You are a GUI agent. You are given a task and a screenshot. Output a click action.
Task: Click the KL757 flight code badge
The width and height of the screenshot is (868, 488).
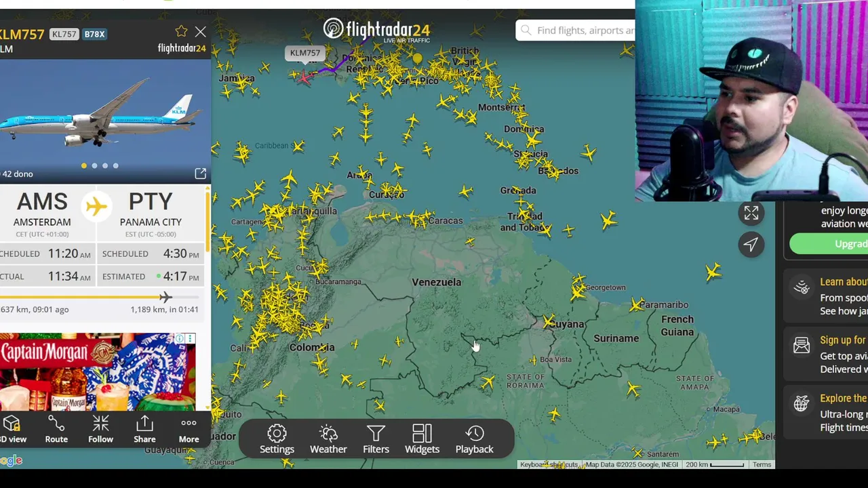click(64, 35)
